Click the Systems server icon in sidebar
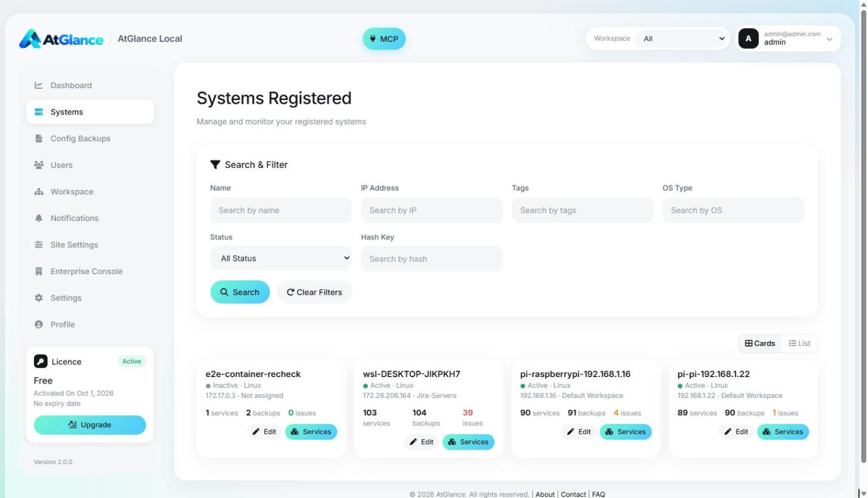The image size is (868, 498). [39, 112]
